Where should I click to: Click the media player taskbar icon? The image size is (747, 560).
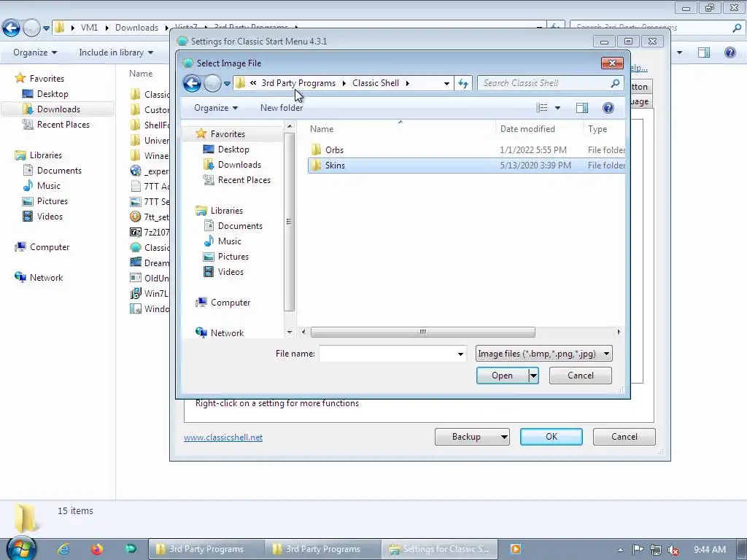516,549
